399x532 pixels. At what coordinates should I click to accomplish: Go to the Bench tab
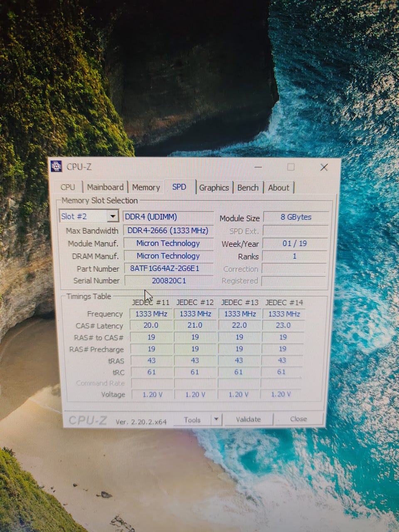tap(248, 187)
